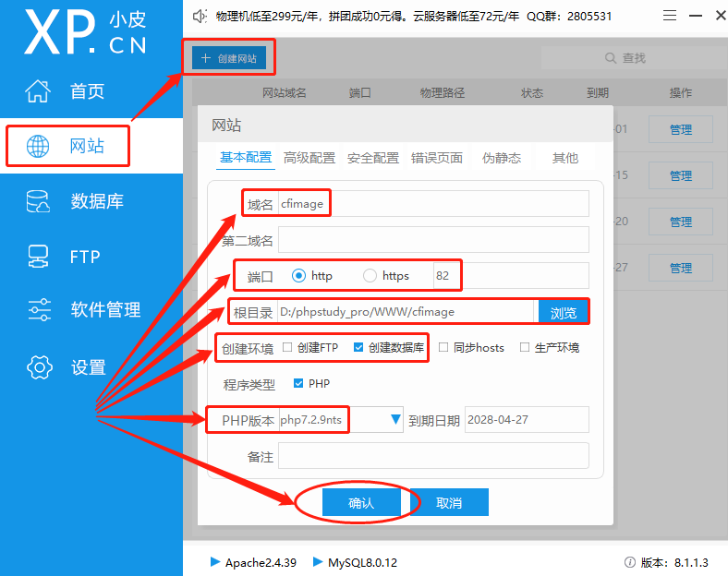Click 管理 button in the -27 row
This screenshot has height=576, width=728.
tap(681, 268)
